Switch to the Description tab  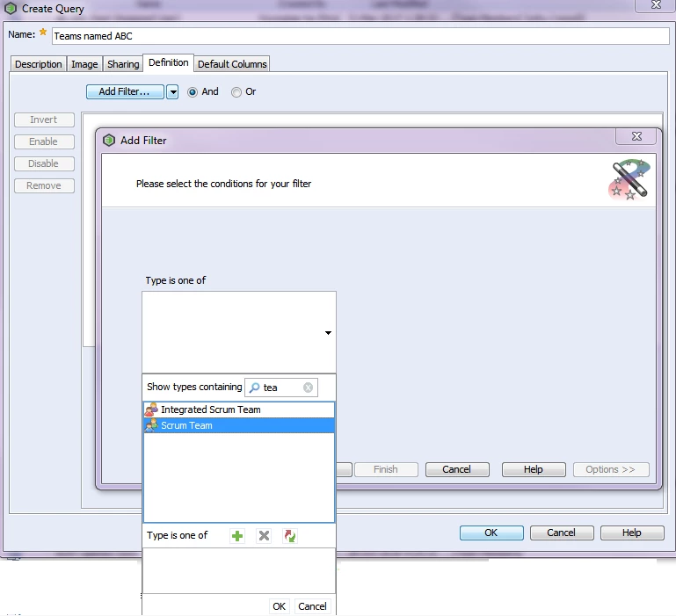(39, 64)
